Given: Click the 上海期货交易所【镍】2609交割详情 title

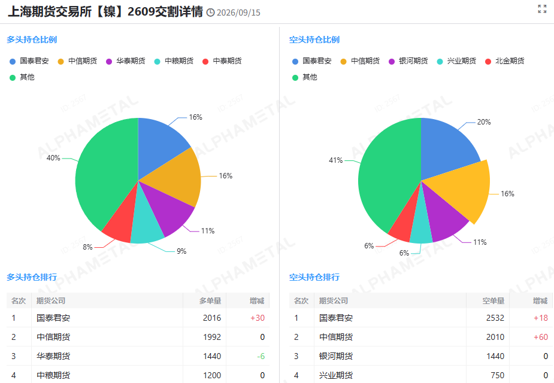Looking at the screenshot, I should pyautogui.click(x=105, y=12).
